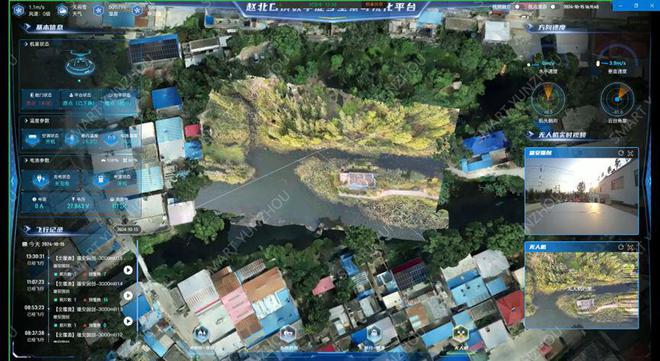Maximize the drone camera video feed
The width and height of the screenshot is (660, 361).
pyautogui.click(x=630, y=247)
